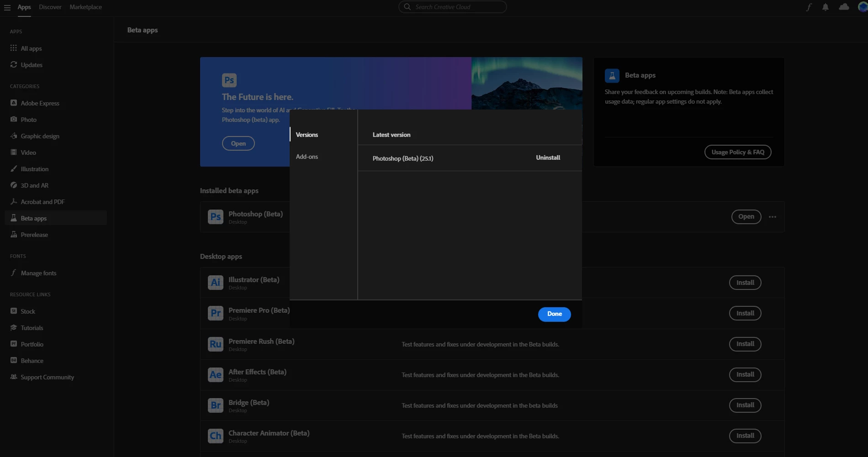Click the Bridge Br app icon
Image resolution: width=868 pixels, height=457 pixels.
tap(216, 405)
